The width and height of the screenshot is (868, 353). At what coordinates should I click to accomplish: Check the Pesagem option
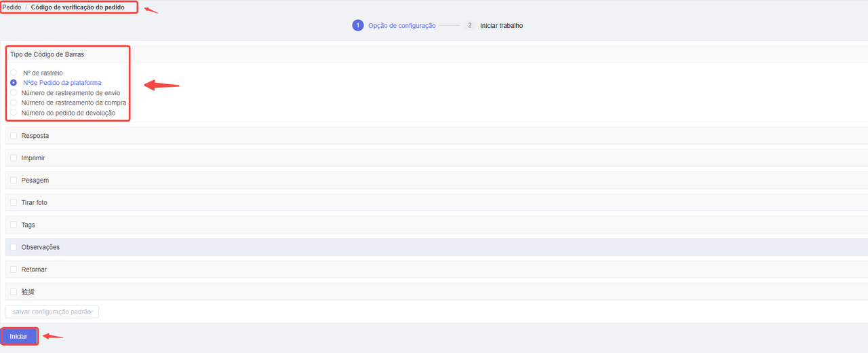click(14, 181)
